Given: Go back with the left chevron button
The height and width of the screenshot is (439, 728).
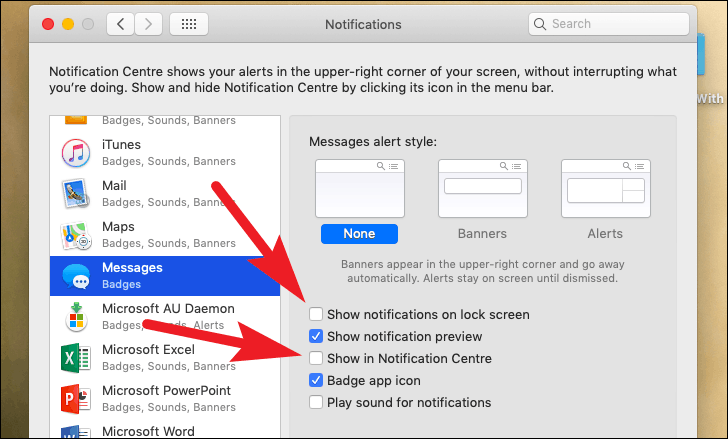Looking at the screenshot, I should [121, 24].
